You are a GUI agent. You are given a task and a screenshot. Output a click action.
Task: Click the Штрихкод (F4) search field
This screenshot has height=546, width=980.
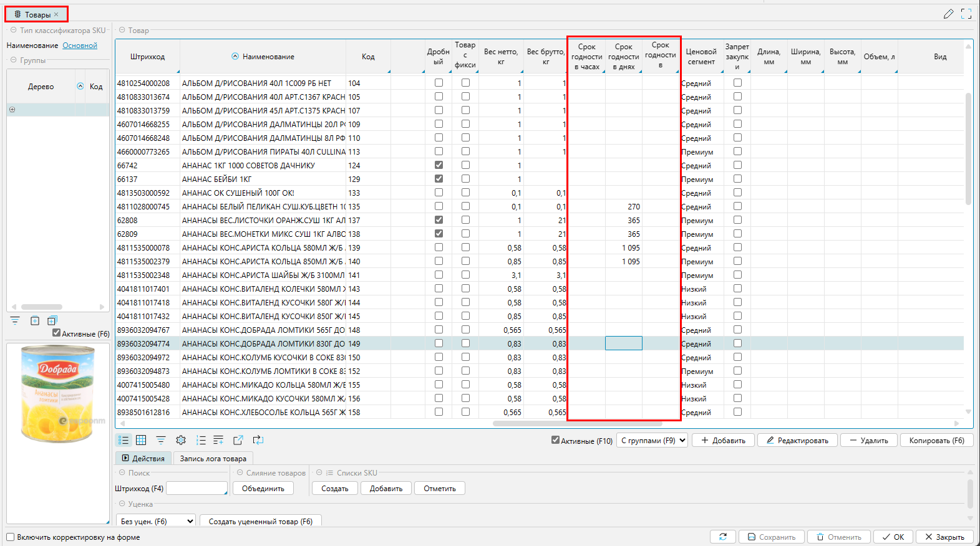(x=196, y=488)
